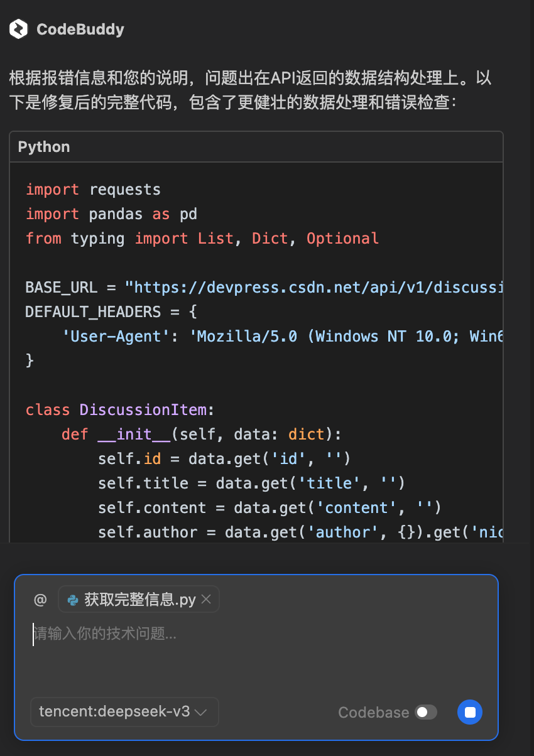This screenshot has height=756, width=534.
Task: Click the X icon to detach 获取完整信息.py
Action: point(206,599)
